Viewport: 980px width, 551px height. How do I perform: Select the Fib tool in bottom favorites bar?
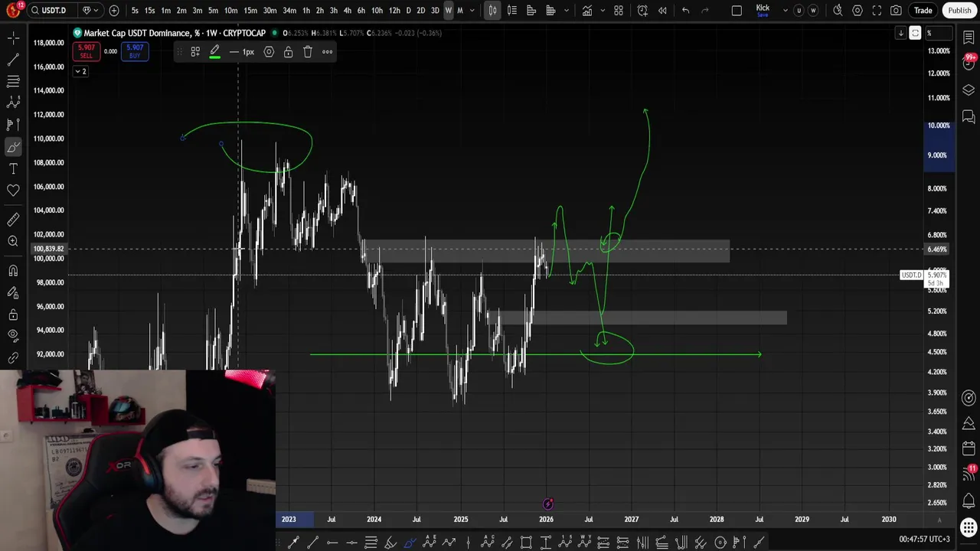371,543
